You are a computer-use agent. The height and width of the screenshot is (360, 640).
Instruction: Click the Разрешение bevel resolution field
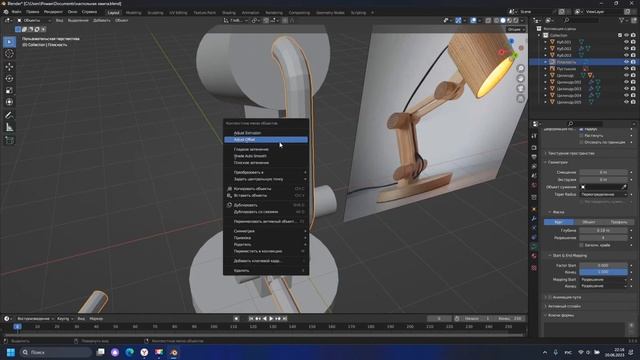pos(603,238)
